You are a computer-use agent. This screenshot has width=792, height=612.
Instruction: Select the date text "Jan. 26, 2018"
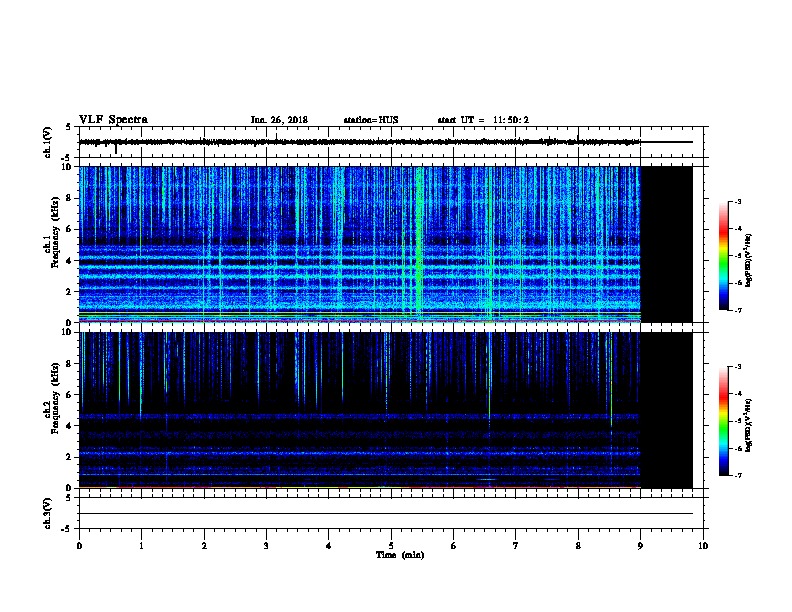tap(279, 120)
